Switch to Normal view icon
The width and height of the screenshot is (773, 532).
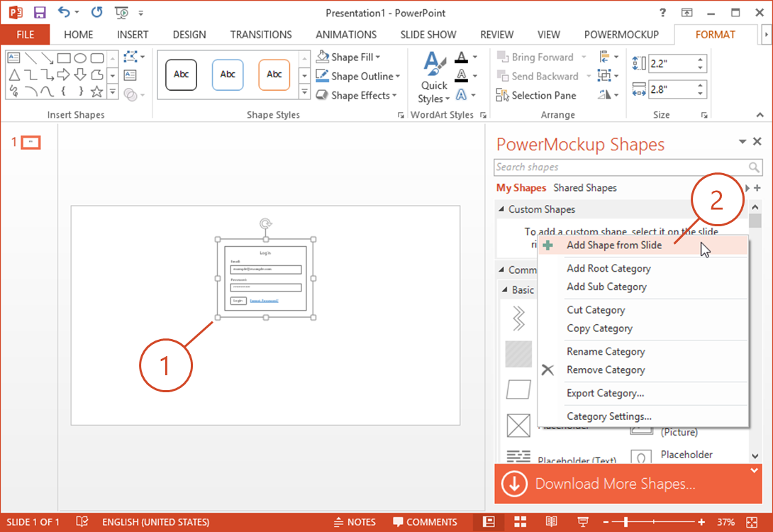coord(489,521)
